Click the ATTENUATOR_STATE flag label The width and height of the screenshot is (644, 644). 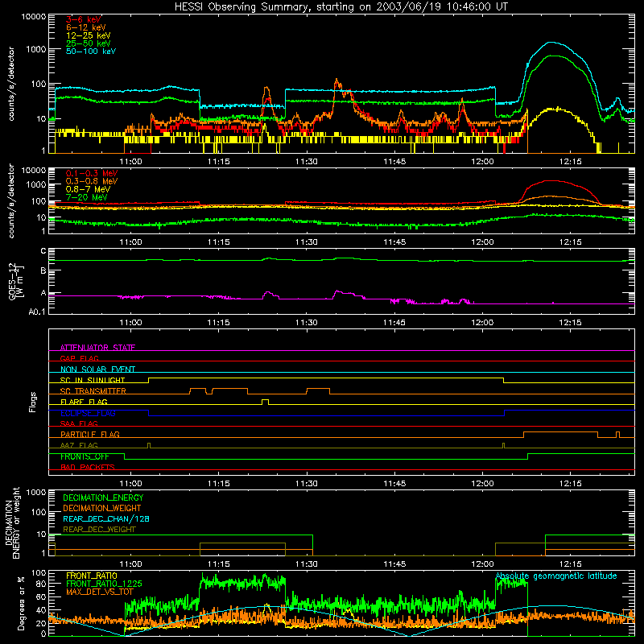[x=97, y=348]
